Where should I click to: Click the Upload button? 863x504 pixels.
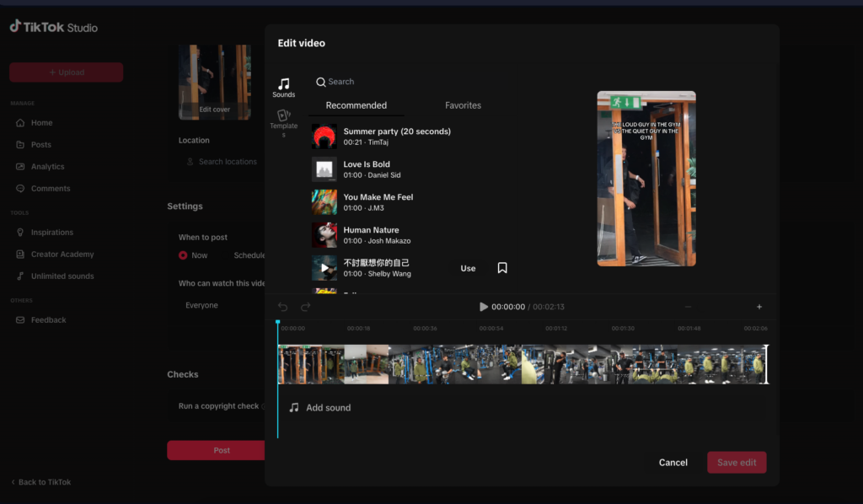(66, 72)
